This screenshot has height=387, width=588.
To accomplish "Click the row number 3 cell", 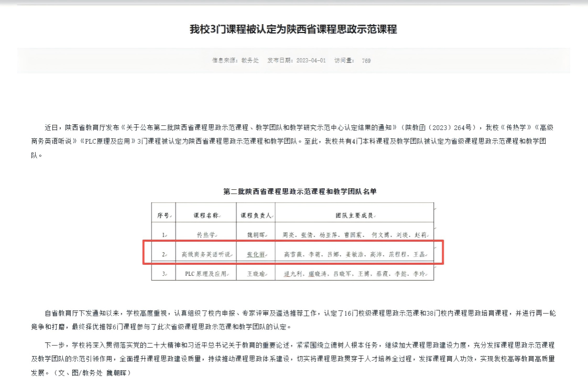I will (x=164, y=274).
